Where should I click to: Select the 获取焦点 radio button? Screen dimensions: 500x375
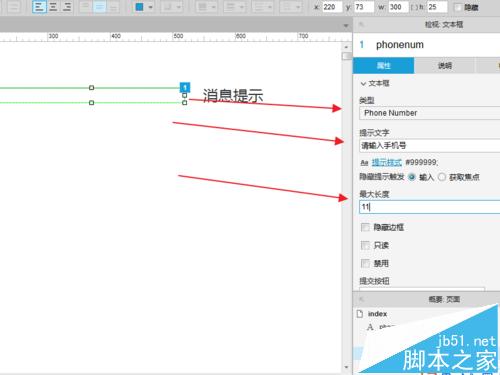point(442,177)
